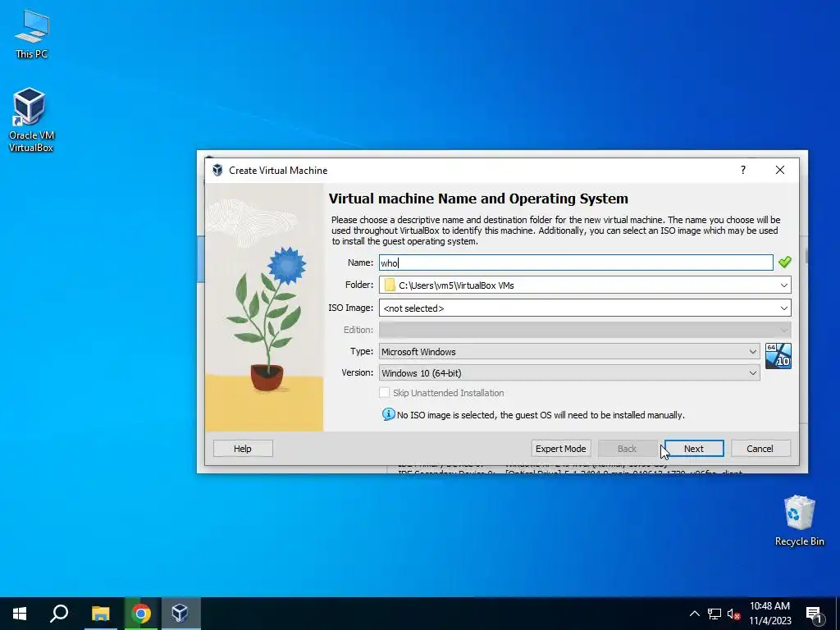Open taskbar search magnifier
The image size is (840, 630).
coord(59,614)
